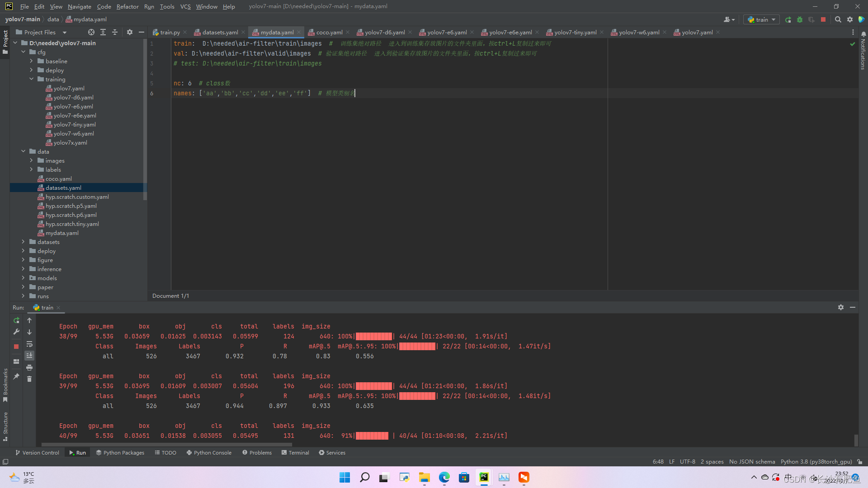
Task: Expand the images folder
Action: 31,160
